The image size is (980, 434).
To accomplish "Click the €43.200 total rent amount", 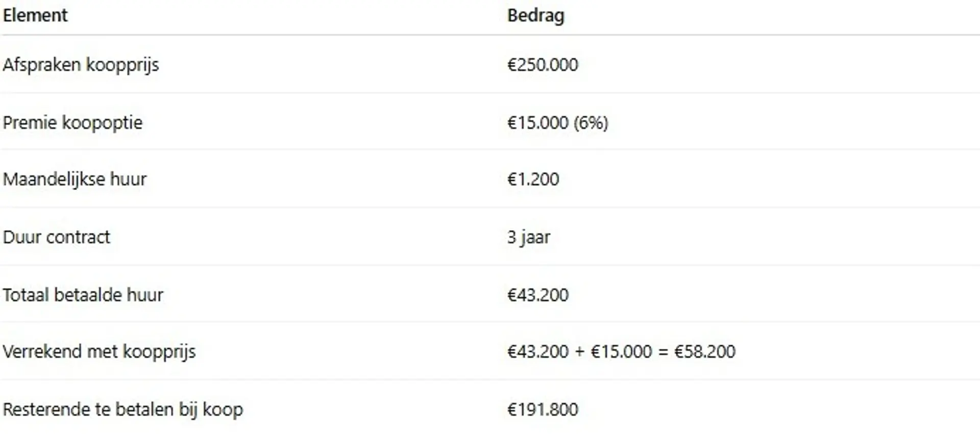I will (x=537, y=295).
